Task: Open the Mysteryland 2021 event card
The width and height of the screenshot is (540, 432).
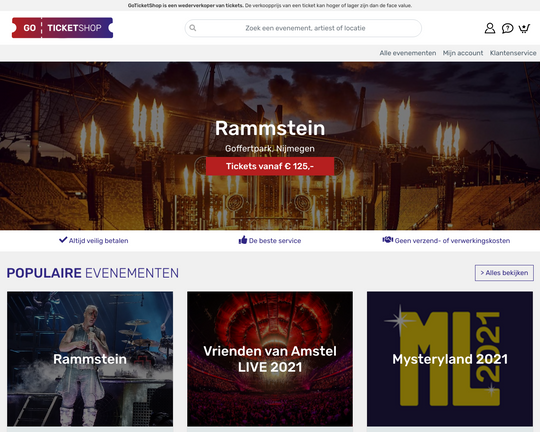Action: pyautogui.click(x=450, y=359)
